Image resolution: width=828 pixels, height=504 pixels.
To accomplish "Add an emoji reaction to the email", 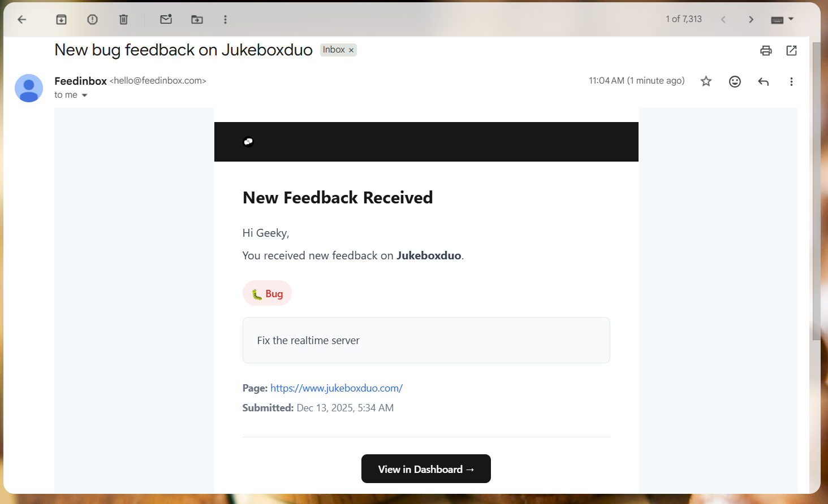I will coord(734,81).
